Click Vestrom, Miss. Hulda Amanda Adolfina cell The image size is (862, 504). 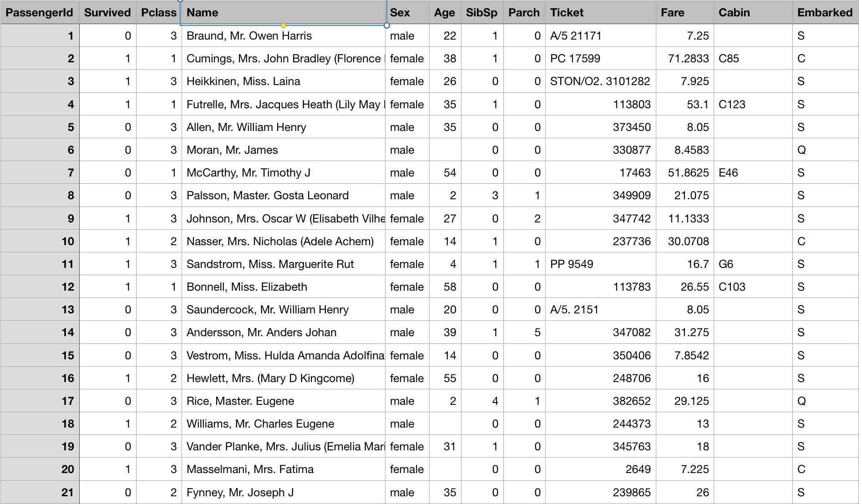(x=284, y=355)
